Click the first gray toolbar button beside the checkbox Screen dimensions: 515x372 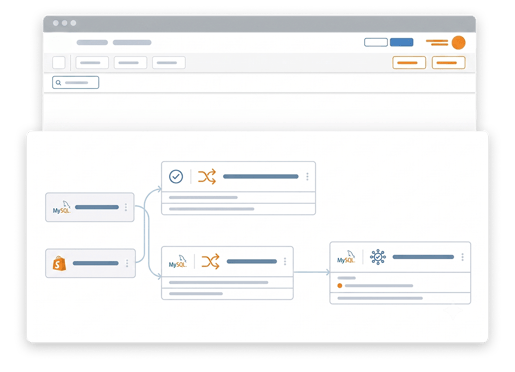[x=92, y=63]
